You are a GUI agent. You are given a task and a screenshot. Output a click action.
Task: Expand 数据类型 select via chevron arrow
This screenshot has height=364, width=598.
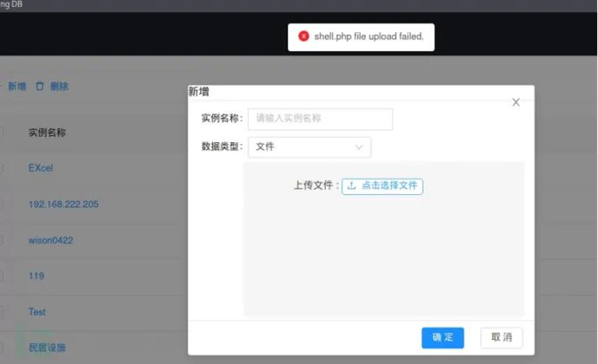359,147
